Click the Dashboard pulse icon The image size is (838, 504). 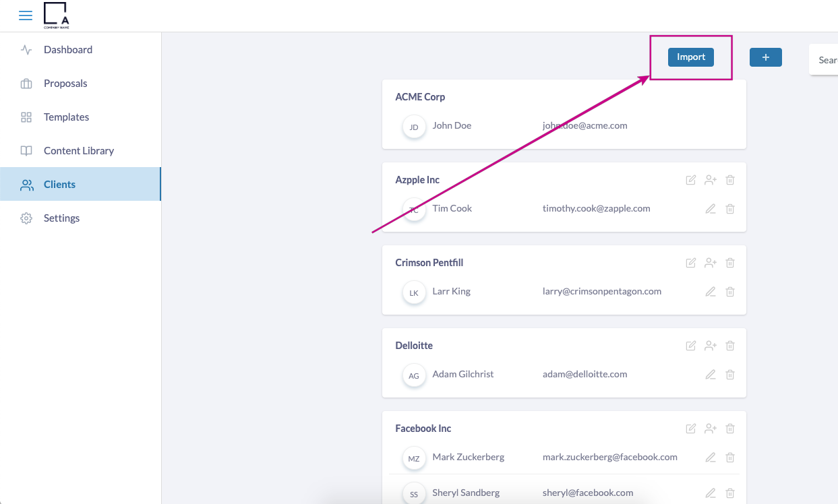26,50
